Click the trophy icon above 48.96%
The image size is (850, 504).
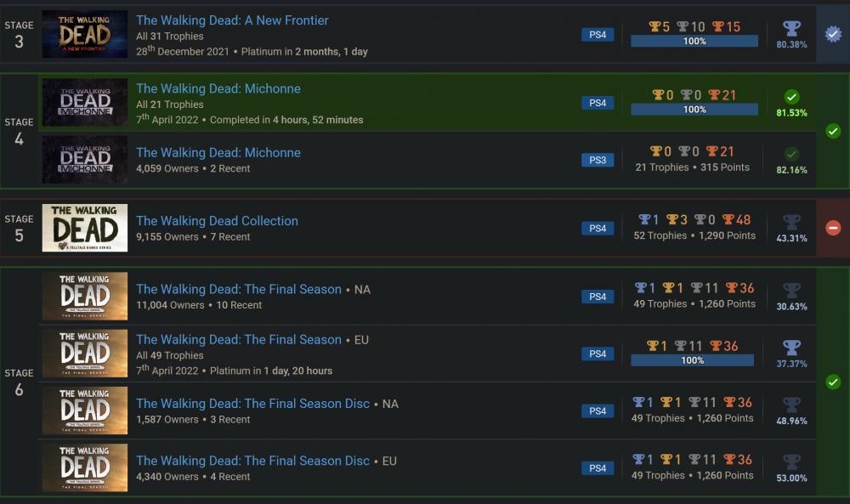click(x=791, y=405)
